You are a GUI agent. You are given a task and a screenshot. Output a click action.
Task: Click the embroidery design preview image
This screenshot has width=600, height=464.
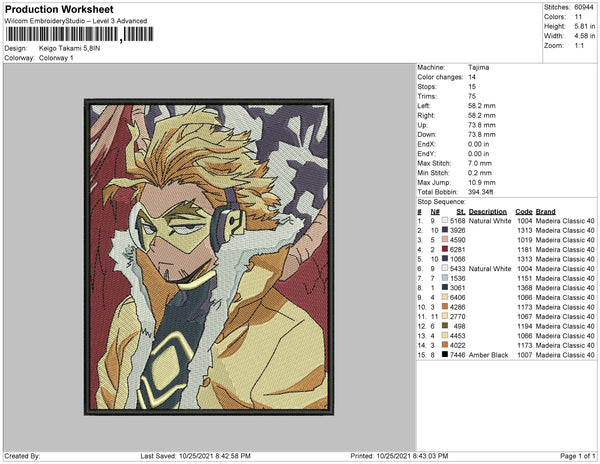coord(209,257)
